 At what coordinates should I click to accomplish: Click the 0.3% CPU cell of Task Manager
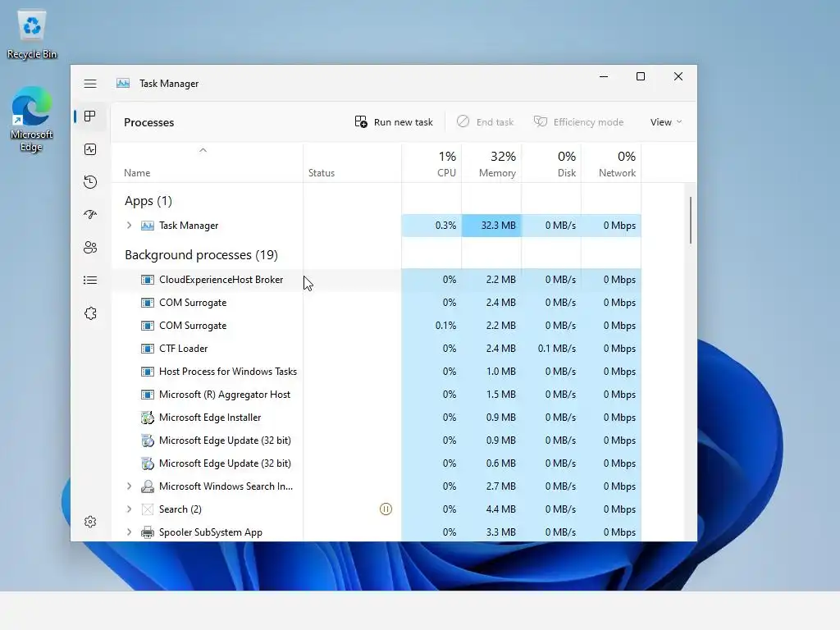click(431, 226)
